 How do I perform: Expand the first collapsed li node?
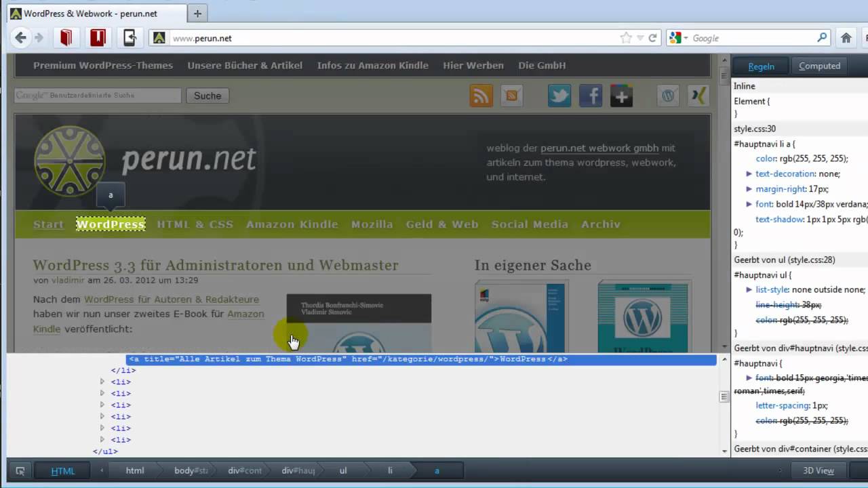[102, 382]
